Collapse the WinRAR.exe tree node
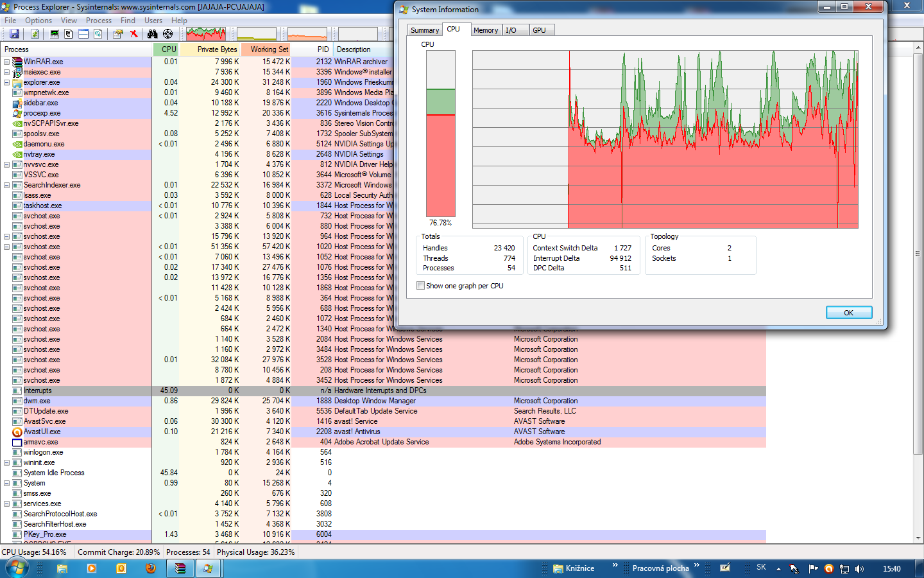 [x=6, y=62]
